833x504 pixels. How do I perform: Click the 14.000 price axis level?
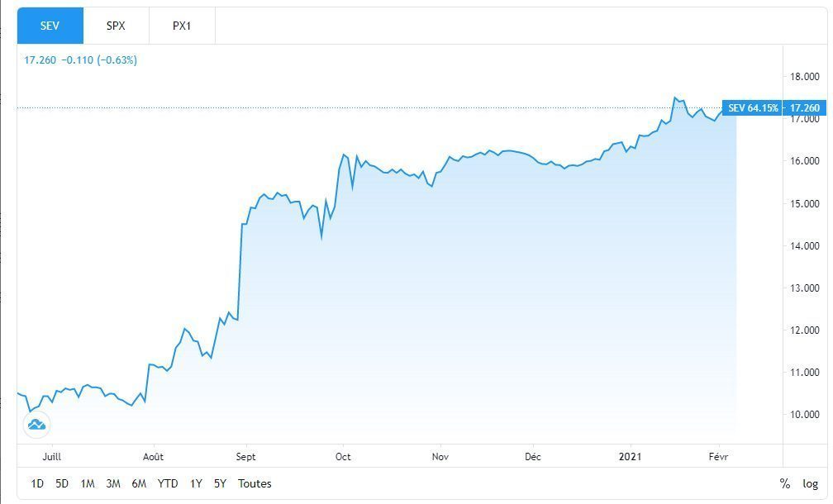[x=804, y=246]
